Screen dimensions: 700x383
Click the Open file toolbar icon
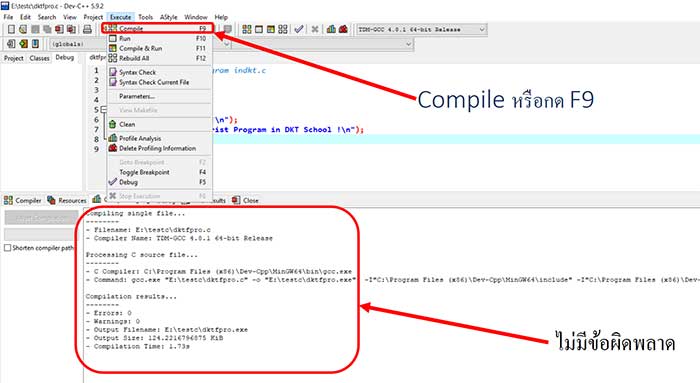click(23, 29)
